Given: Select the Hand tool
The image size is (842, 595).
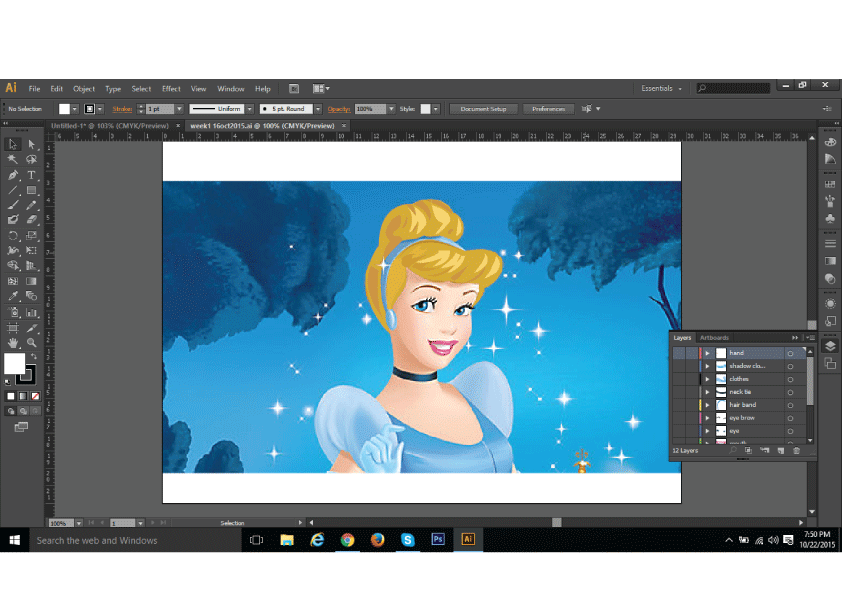Looking at the screenshot, I should pyautogui.click(x=13, y=343).
